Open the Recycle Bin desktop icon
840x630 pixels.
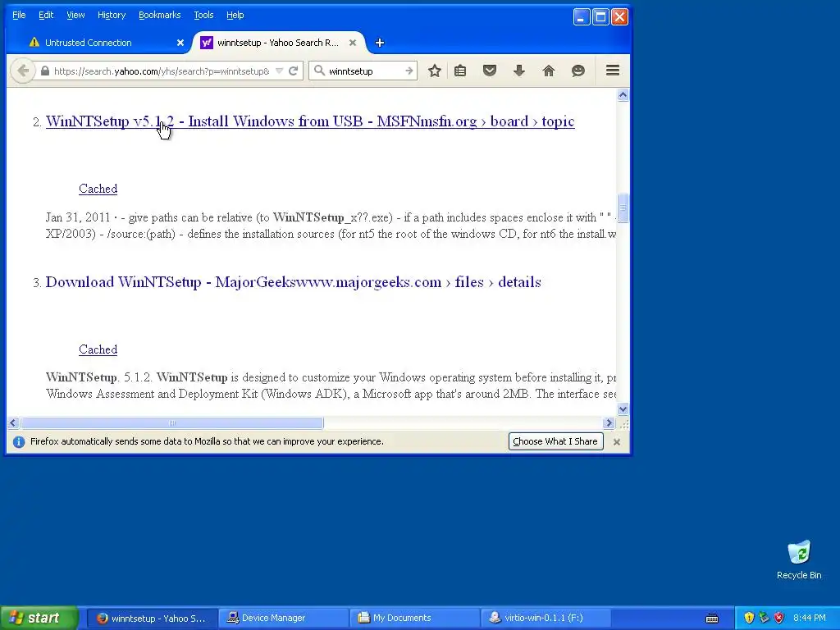tap(799, 559)
